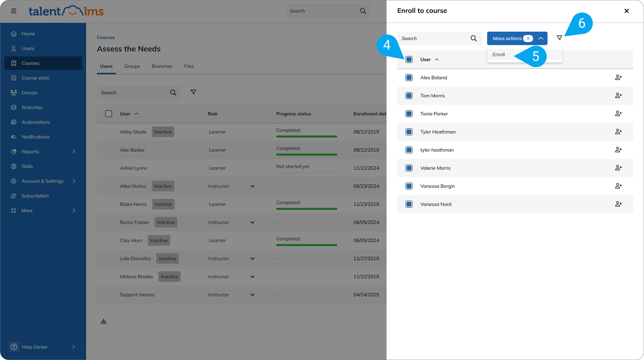Switch to the Files tab
Image resolution: width=644 pixels, height=360 pixels.
click(189, 66)
